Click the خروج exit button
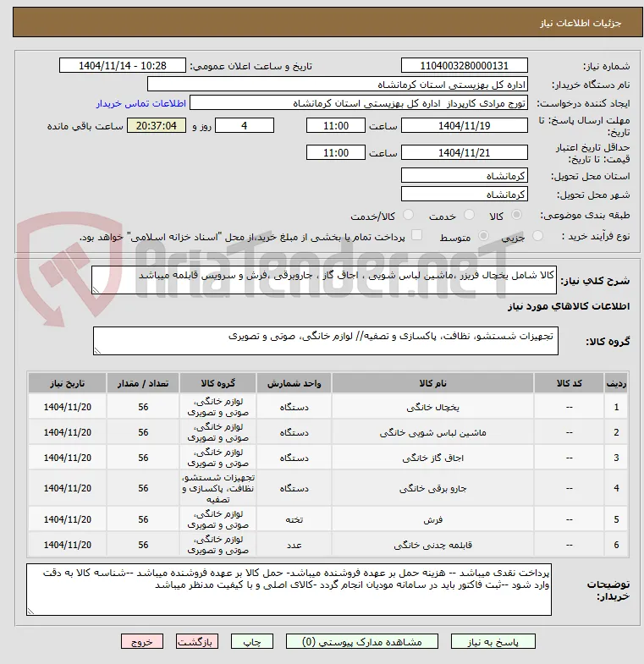This screenshot has width=644, height=664. (142, 641)
